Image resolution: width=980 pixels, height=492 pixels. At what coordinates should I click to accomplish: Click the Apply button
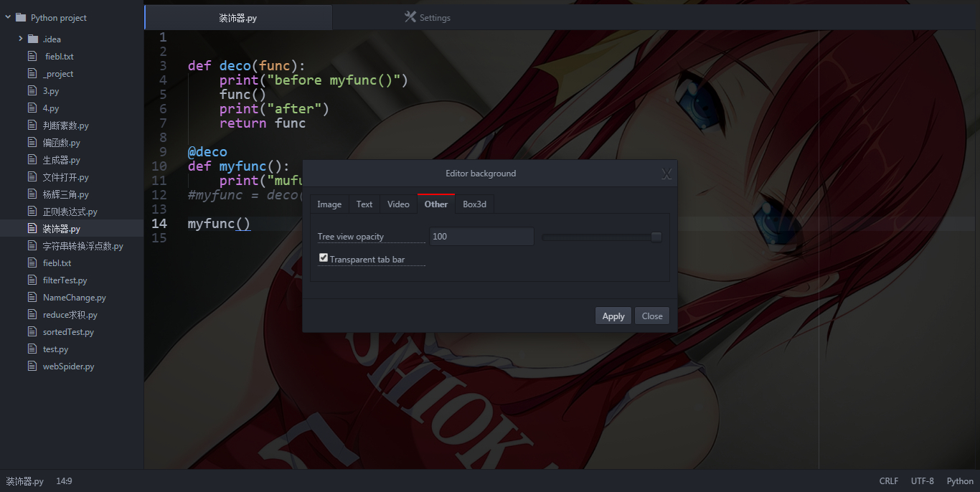click(x=613, y=316)
